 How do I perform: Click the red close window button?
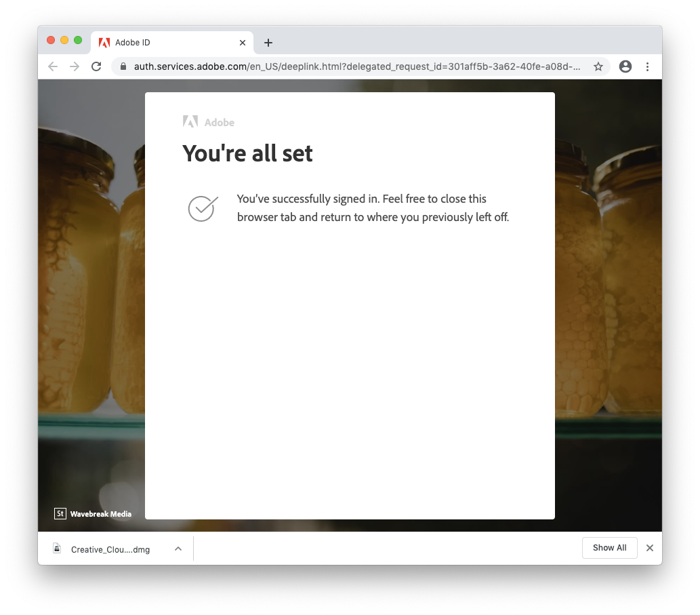(51, 40)
